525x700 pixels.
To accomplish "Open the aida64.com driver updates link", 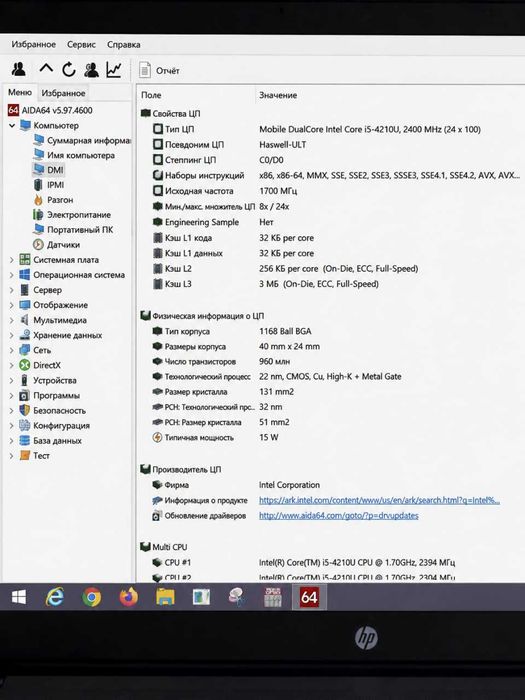I will 339,516.
